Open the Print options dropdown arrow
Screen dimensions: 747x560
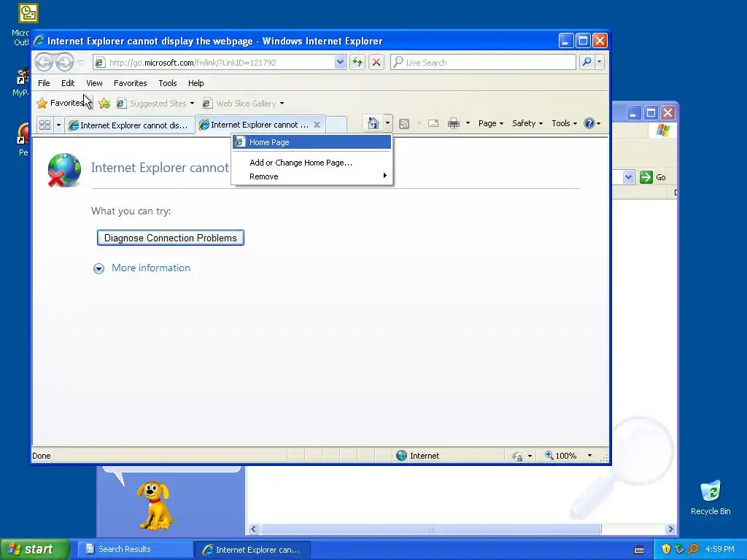[468, 124]
